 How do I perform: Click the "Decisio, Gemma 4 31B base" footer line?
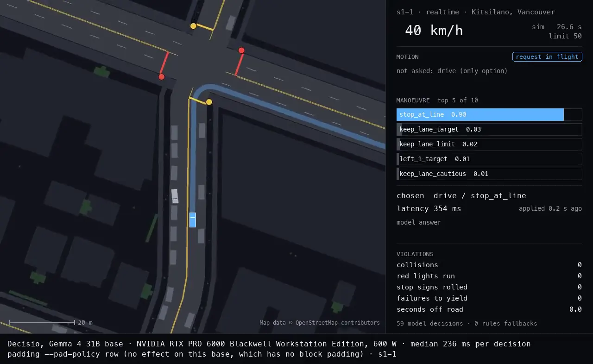pyautogui.click(x=269, y=344)
